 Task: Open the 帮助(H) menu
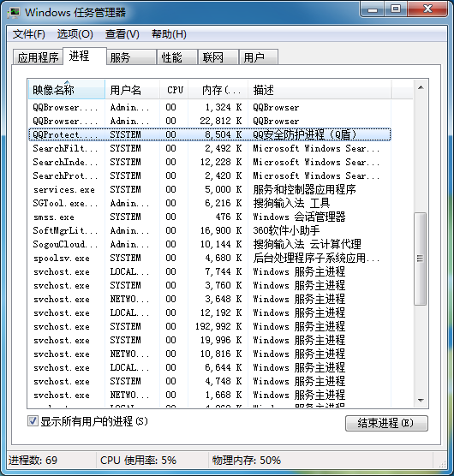tap(169, 34)
